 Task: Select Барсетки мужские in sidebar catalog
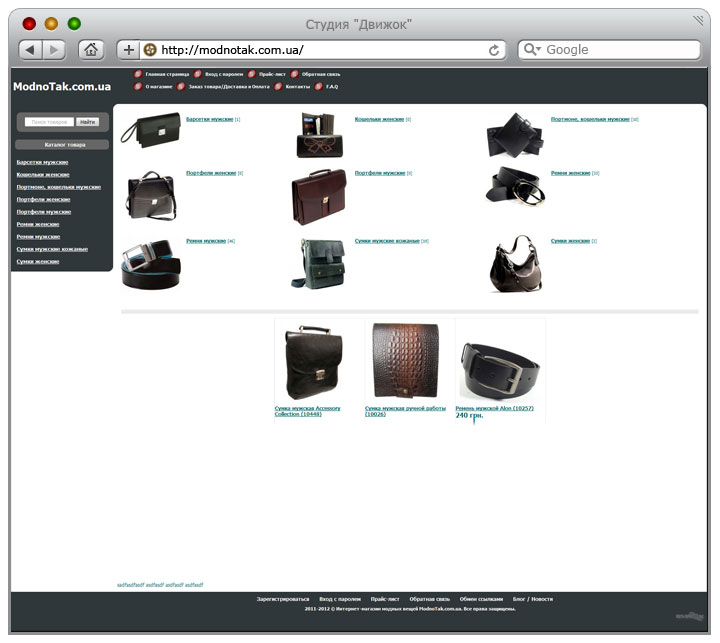[x=42, y=162]
